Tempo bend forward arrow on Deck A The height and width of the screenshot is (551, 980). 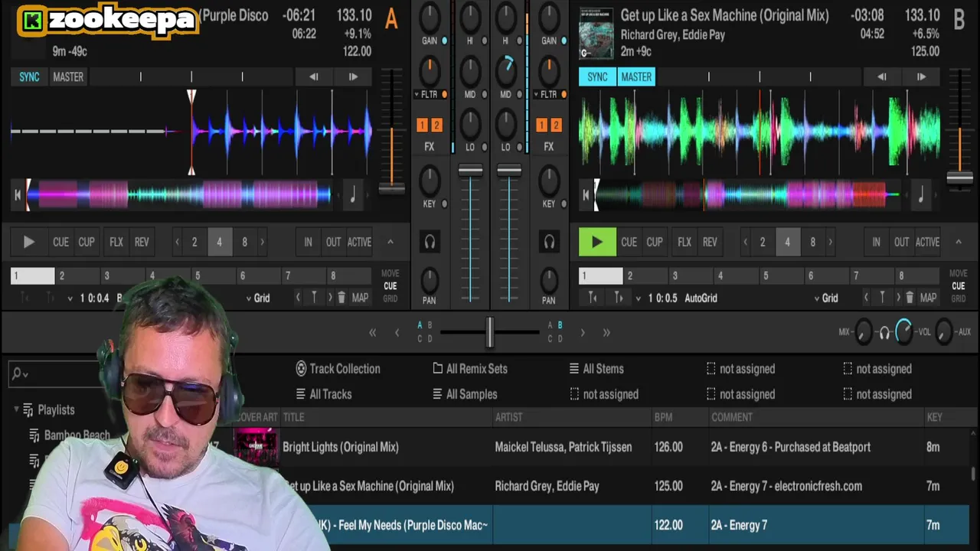[x=352, y=77]
